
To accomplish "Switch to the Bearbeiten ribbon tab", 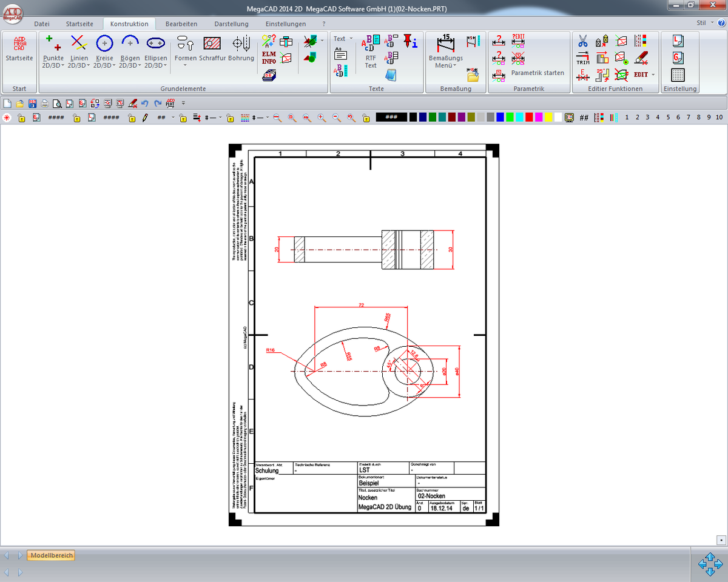I will [x=181, y=24].
